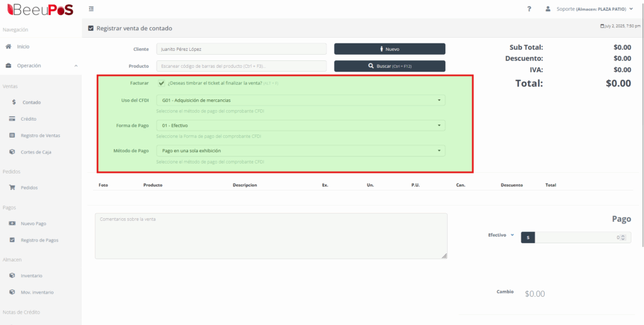The width and height of the screenshot is (644, 325).
Task: Open the Nuevo Pago menu item
Action: coord(33,224)
